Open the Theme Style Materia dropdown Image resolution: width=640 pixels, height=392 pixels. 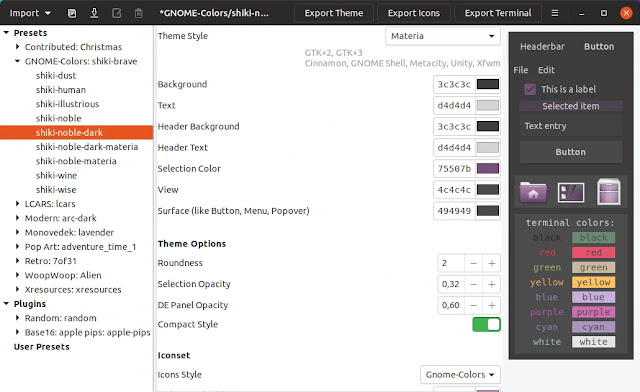click(443, 36)
